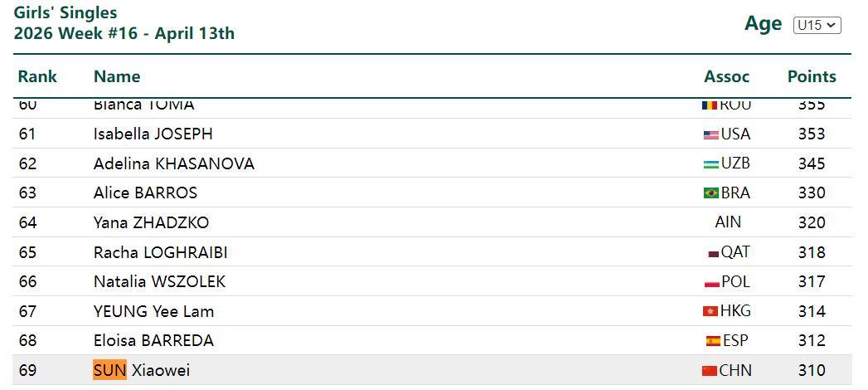Click the Hong Kong flag icon
This screenshot has width=868, height=390.
coord(710,312)
